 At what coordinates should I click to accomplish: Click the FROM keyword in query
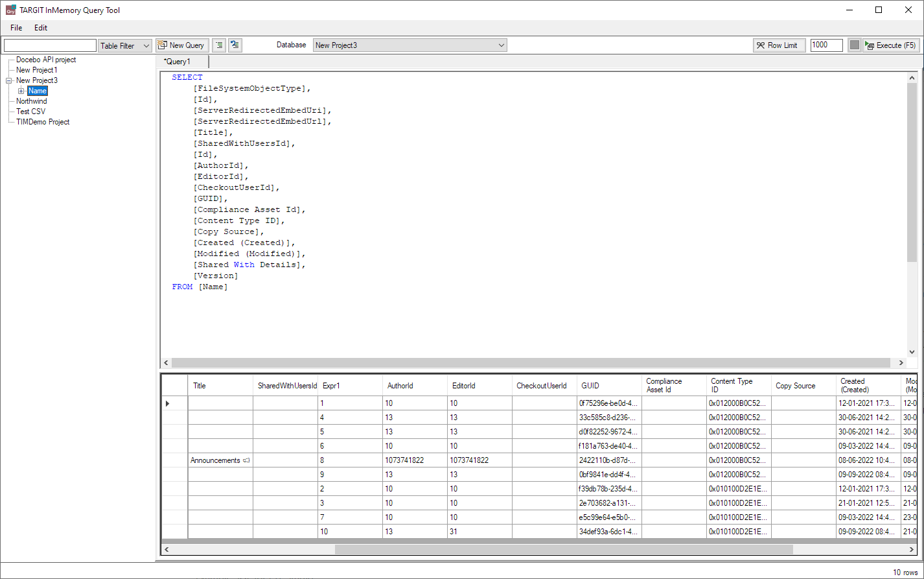tap(182, 287)
